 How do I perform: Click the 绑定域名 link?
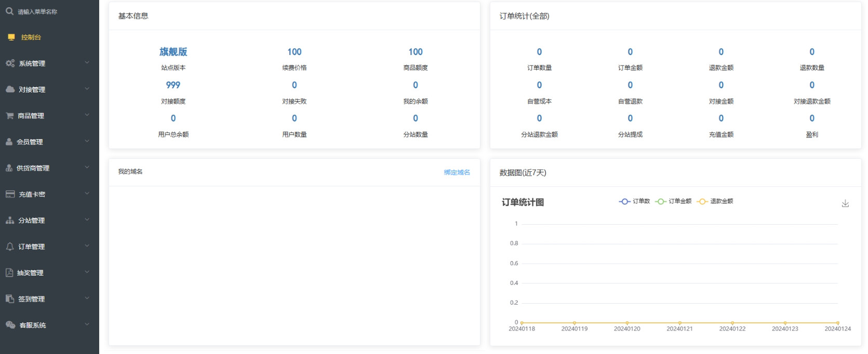457,172
